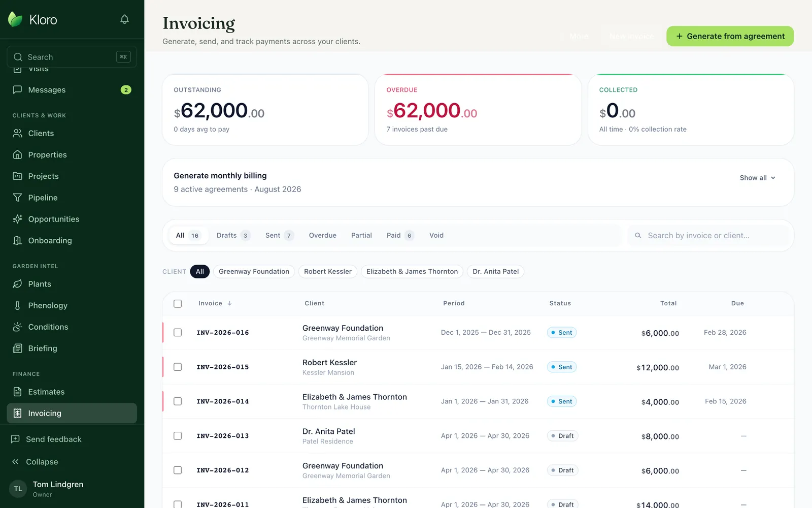
Task: Click the $12,000.00 total amount
Action: click(x=658, y=368)
